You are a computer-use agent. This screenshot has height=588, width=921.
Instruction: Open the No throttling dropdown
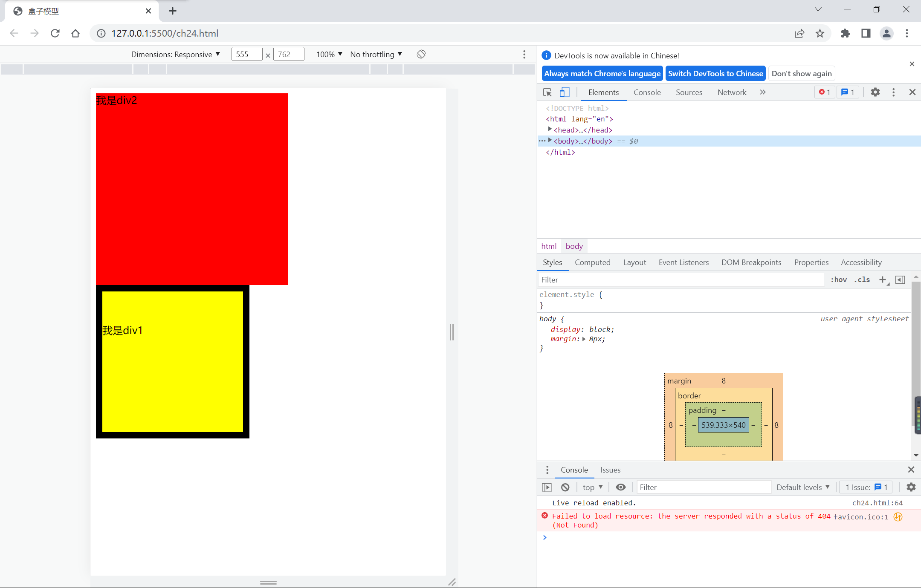tap(376, 54)
